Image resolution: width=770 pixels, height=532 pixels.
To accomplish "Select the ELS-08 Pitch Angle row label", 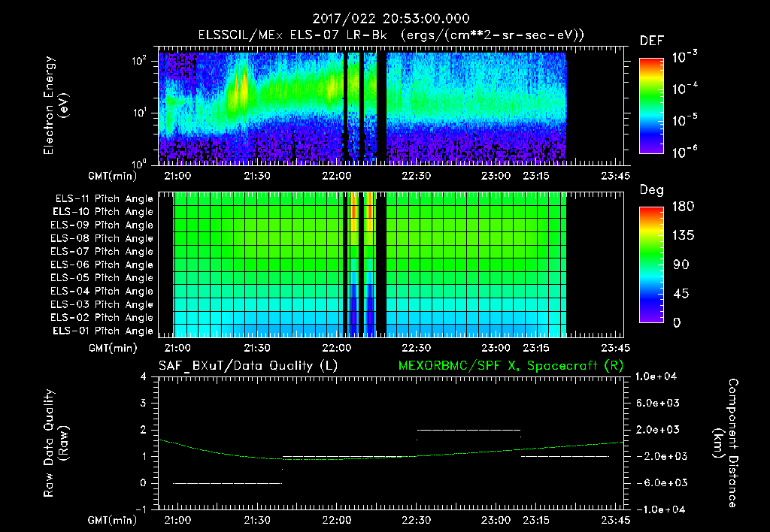I will pyautogui.click(x=102, y=238).
